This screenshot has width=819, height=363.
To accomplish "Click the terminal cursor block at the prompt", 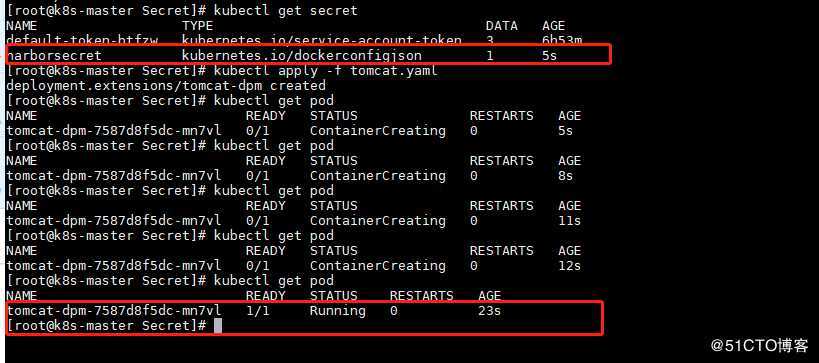I will [218, 325].
